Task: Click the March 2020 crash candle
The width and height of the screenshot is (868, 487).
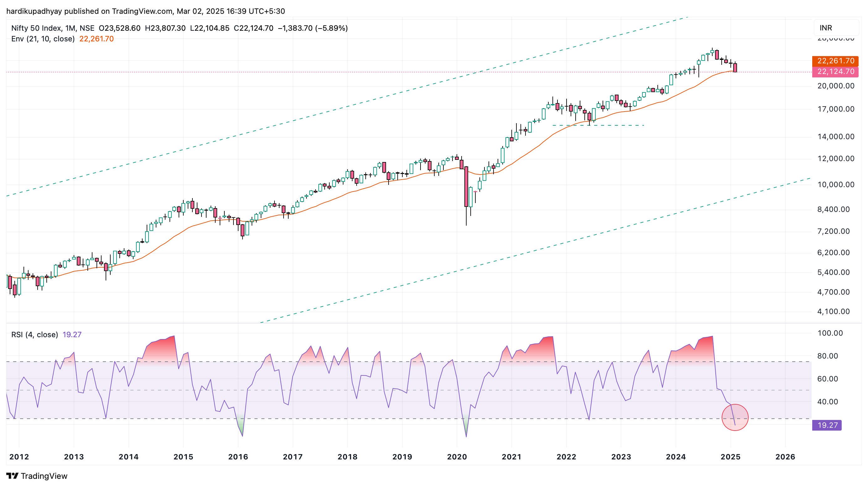Action: [466, 186]
